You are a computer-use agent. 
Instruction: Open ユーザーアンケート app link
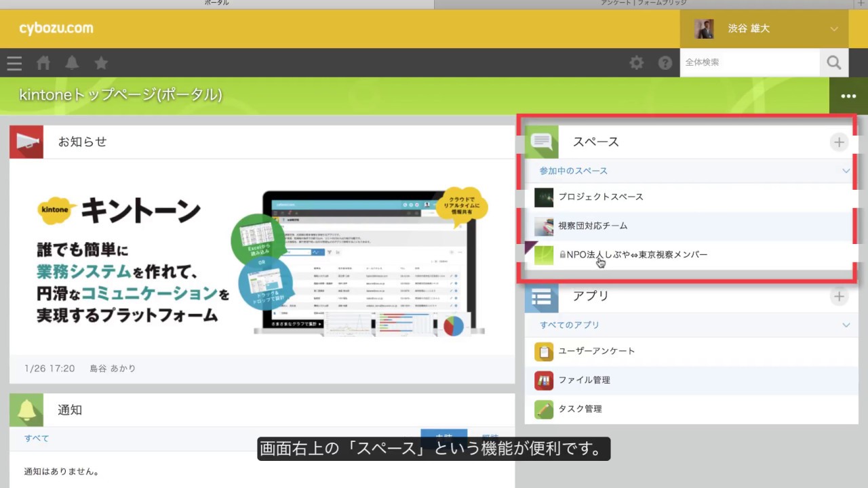point(597,352)
